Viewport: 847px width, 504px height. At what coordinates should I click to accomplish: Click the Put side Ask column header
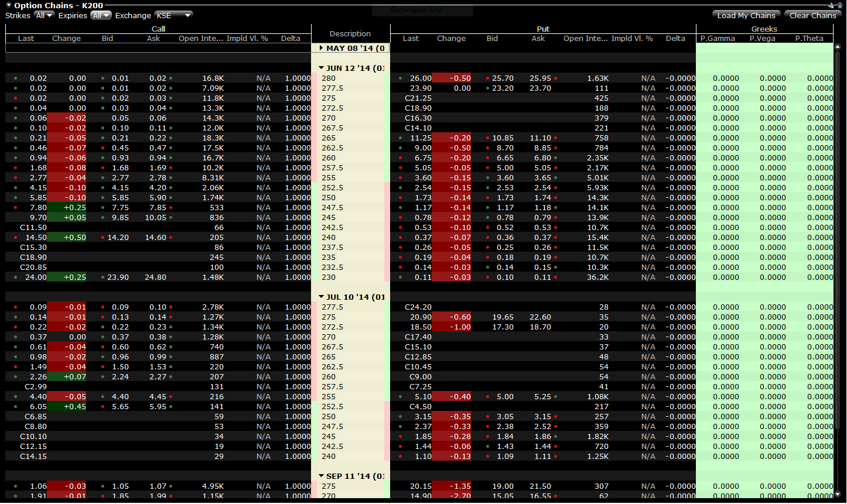point(538,39)
